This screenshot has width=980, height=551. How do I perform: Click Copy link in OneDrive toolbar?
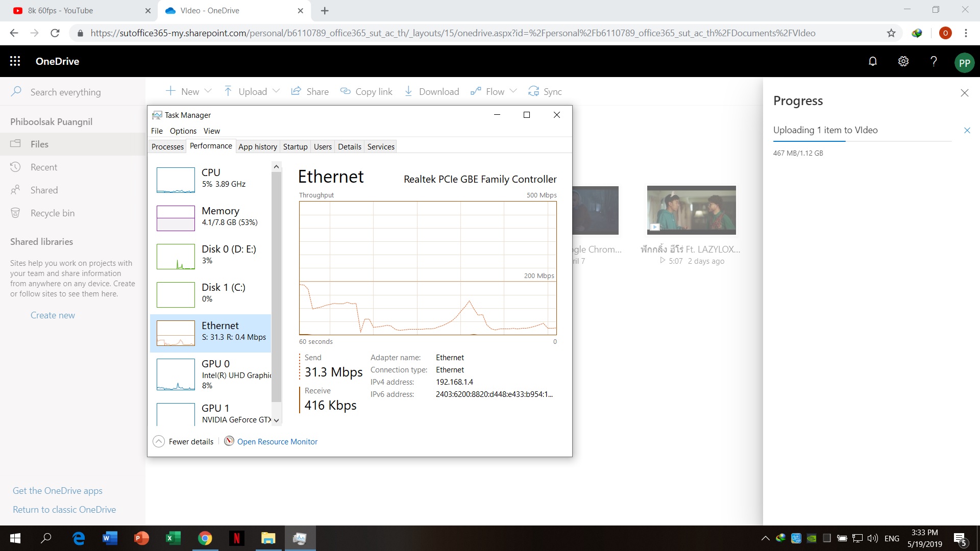[366, 92]
